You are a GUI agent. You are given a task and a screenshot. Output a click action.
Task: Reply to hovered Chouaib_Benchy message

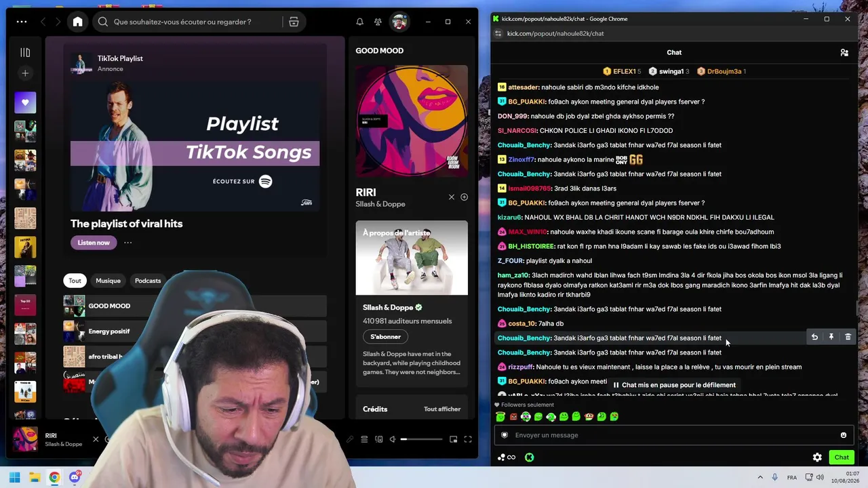click(814, 337)
